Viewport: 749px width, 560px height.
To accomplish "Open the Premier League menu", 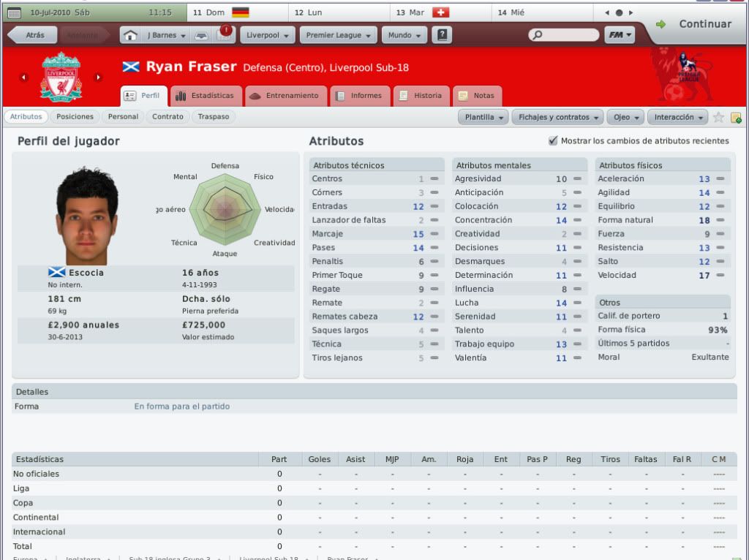I will (338, 35).
